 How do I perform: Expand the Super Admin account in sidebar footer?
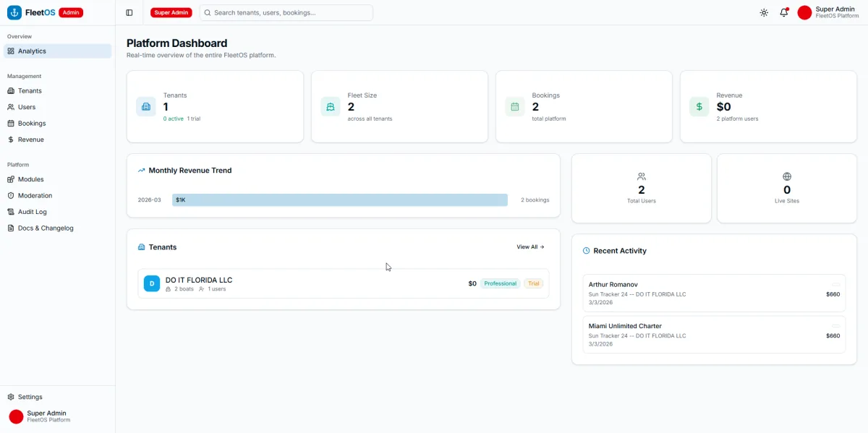[48, 416]
